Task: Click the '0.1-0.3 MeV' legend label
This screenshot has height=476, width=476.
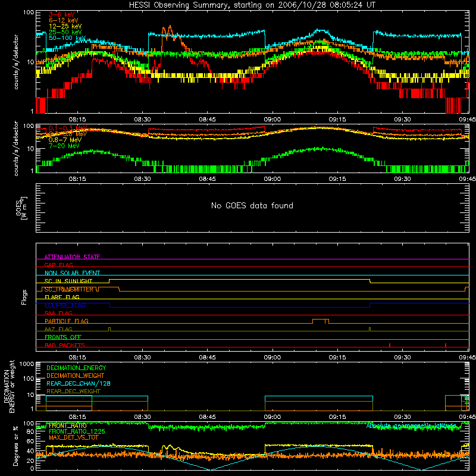Action: [68, 128]
